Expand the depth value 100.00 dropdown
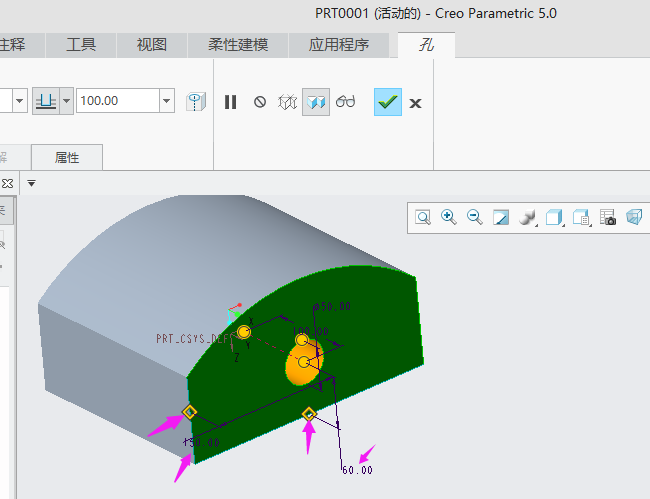This screenshot has height=499, width=650. 167,101
